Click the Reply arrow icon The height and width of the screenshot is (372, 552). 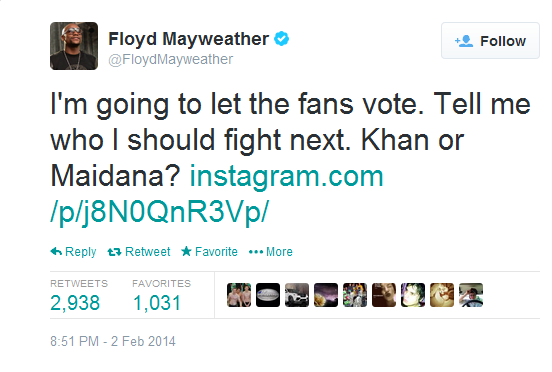click(56, 252)
